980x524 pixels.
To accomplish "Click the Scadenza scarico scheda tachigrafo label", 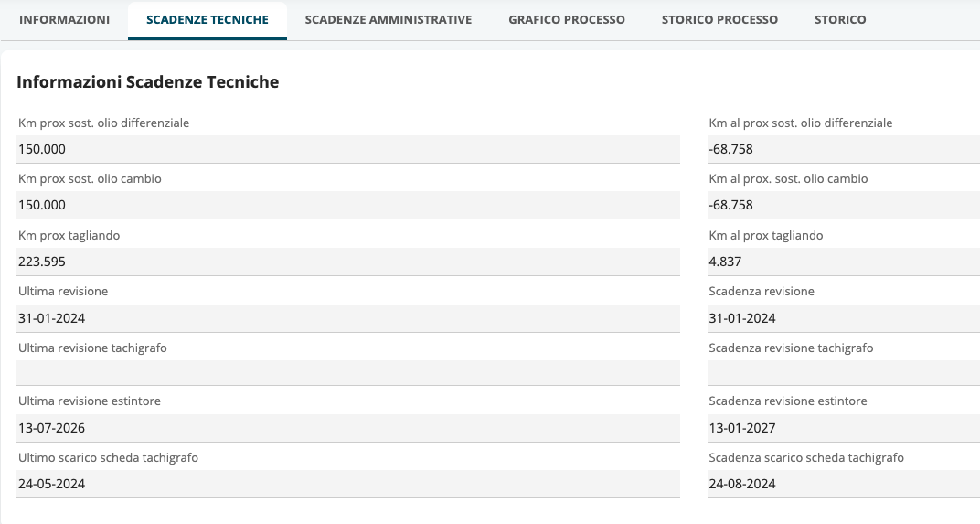I will tap(806, 458).
